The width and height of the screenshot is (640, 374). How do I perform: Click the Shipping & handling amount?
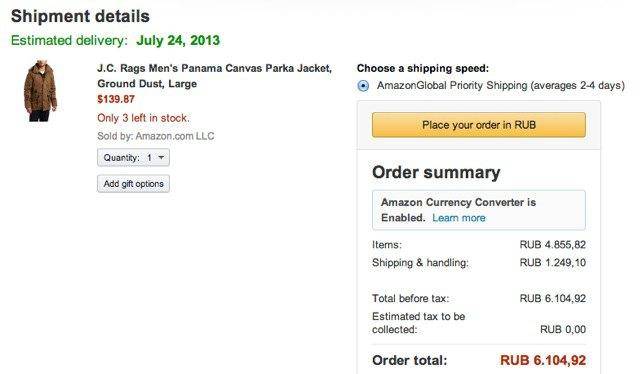(x=553, y=263)
